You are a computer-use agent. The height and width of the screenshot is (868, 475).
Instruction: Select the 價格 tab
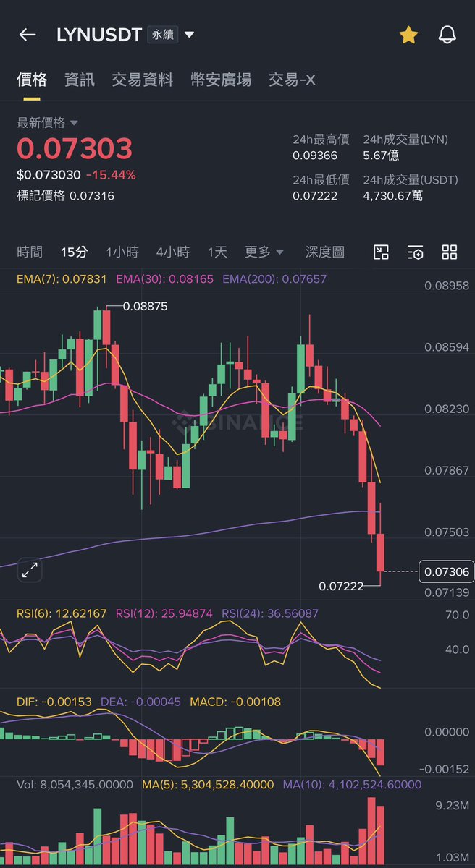[32, 80]
